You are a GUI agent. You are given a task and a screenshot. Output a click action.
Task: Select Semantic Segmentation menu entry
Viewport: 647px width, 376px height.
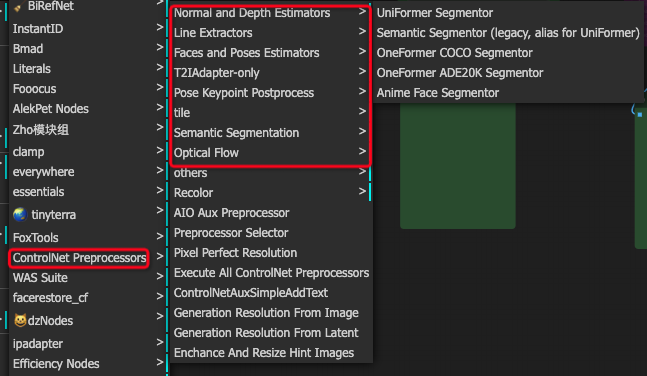[x=270, y=133]
